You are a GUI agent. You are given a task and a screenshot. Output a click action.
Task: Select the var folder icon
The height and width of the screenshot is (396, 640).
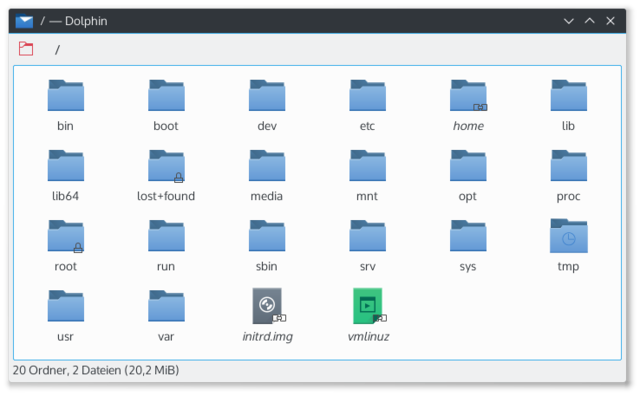(x=166, y=306)
